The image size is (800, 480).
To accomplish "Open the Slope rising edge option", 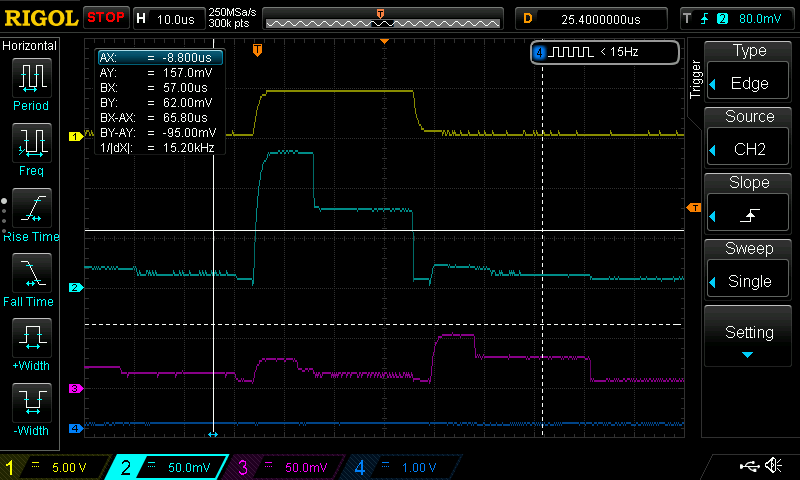I will 749,202.
